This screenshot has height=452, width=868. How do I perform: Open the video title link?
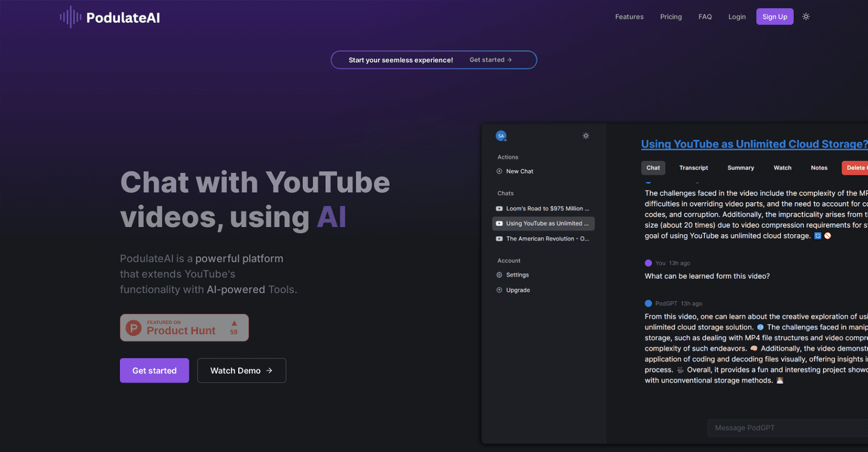[754, 144]
